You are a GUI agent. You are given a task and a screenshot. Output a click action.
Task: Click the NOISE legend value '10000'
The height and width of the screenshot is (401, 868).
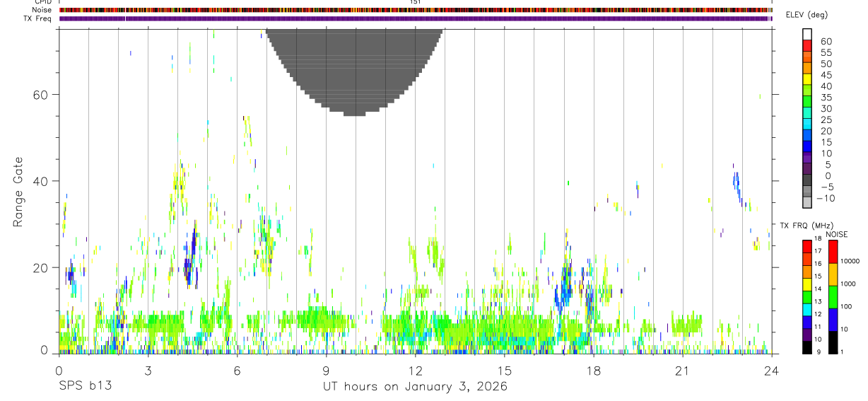point(850,261)
